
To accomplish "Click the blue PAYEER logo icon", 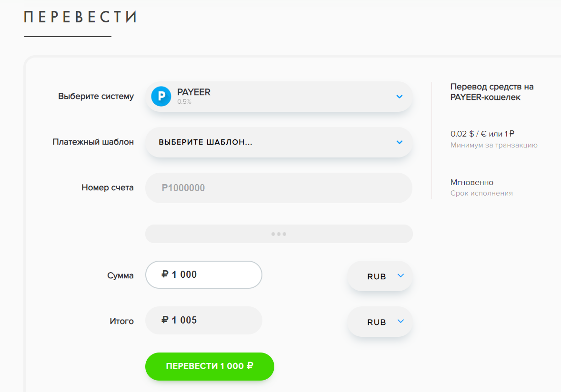I will click(x=161, y=97).
